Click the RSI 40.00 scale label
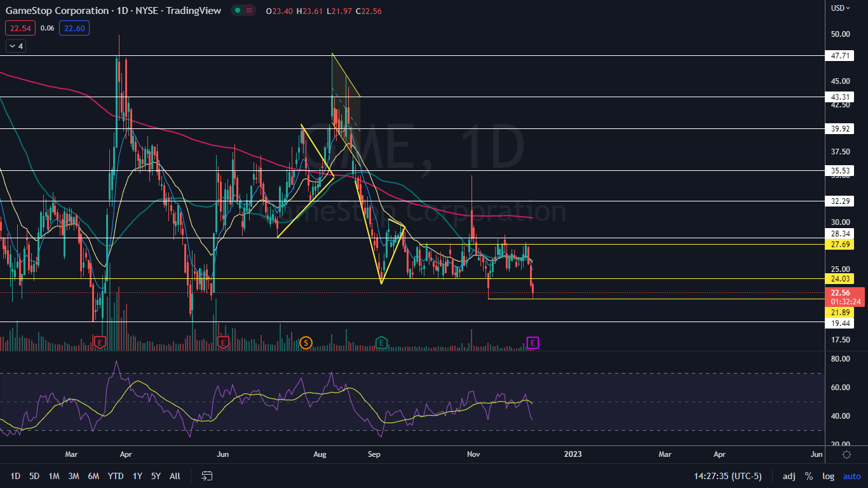868x488 pixels. pos(840,416)
